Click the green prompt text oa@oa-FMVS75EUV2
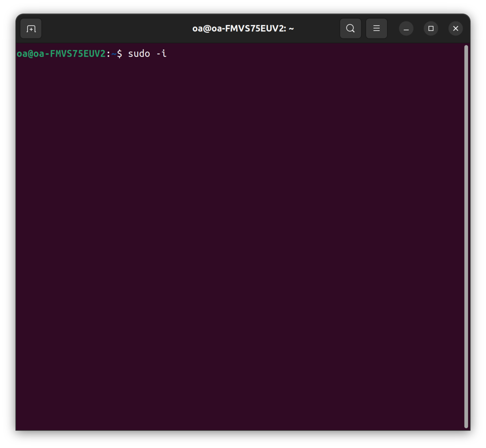The image size is (486, 448). point(61,53)
